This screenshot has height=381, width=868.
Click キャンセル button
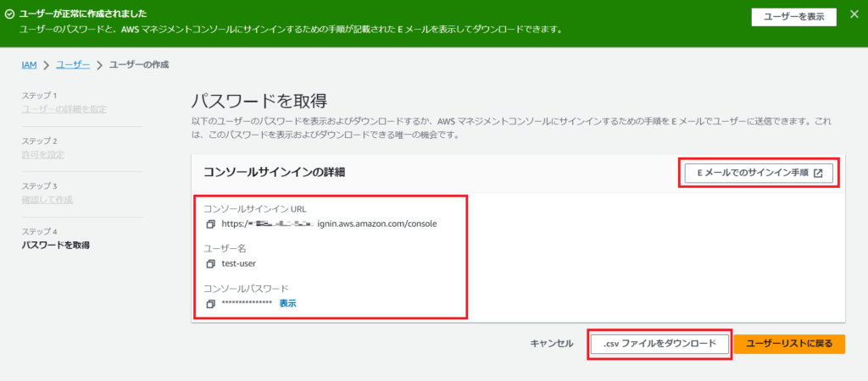551,344
